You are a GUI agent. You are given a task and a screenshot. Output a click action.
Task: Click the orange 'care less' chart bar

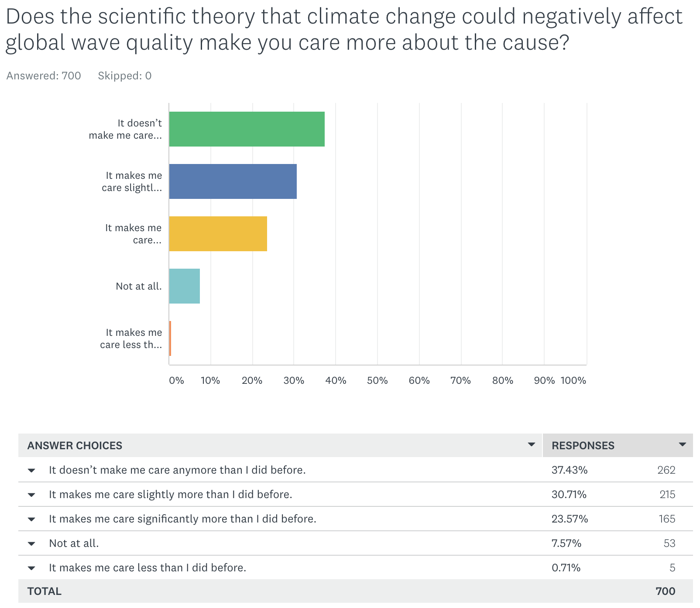[170, 338]
